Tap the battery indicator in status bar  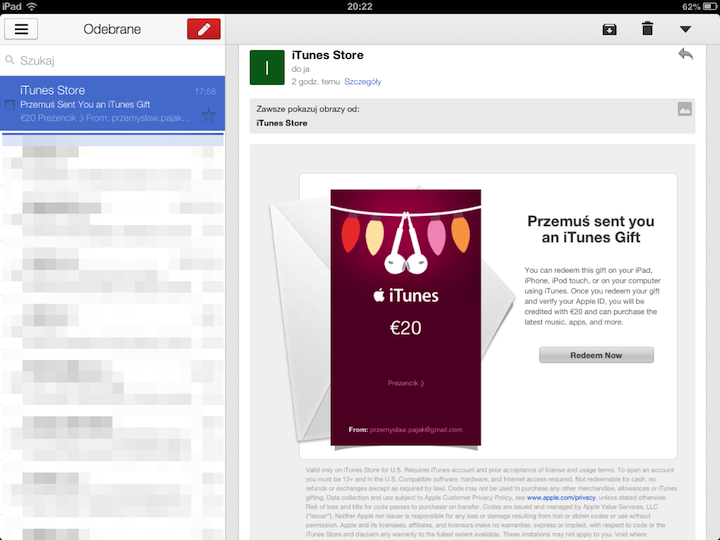pyautogui.click(x=709, y=6)
